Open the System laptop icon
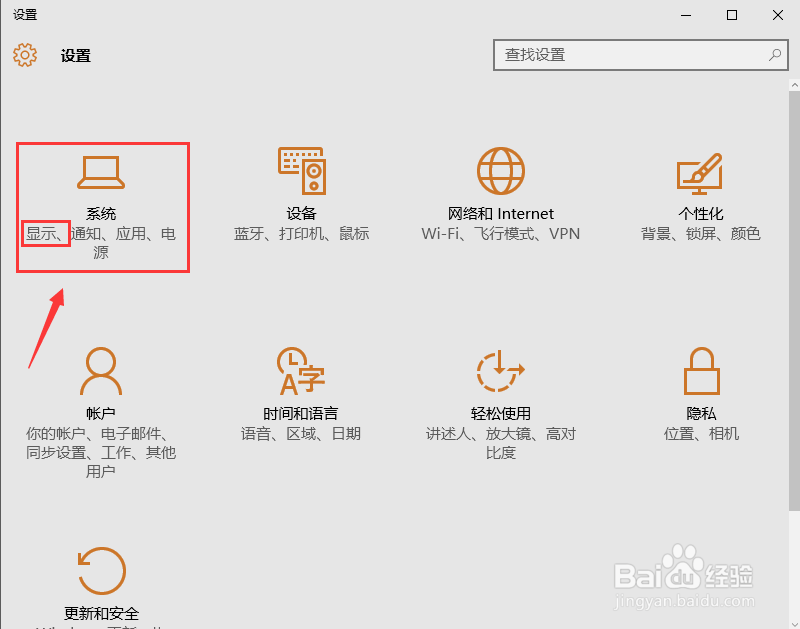800x629 pixels. point(101,172)
